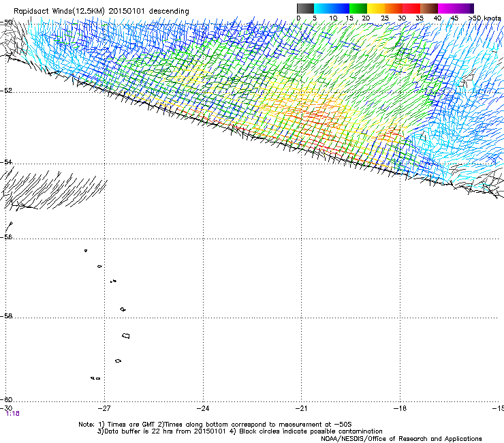Click the latitude label '-54'
The width and height of the screenshot is (504, 443).
click(6, 162)
